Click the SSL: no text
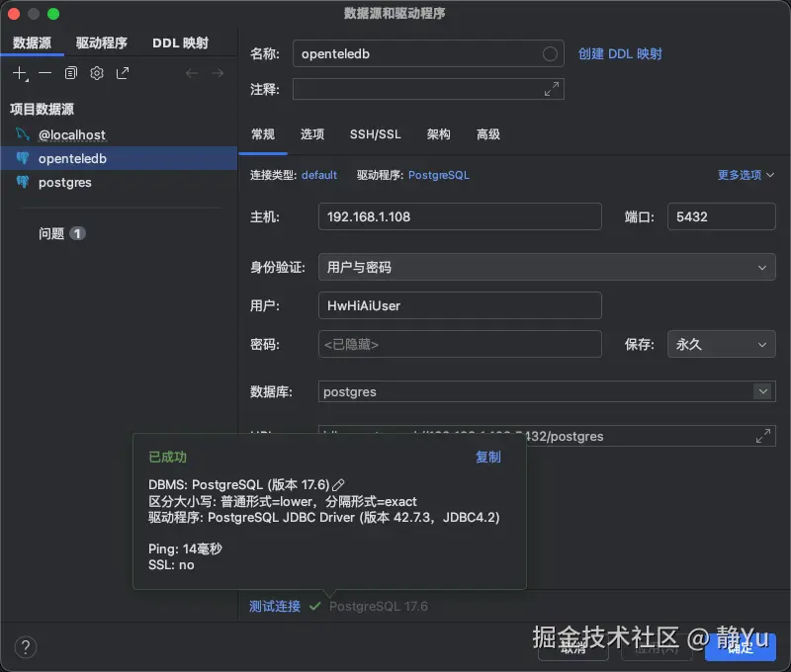Viewport: 791px width, 672px height. tap(171, 565)
